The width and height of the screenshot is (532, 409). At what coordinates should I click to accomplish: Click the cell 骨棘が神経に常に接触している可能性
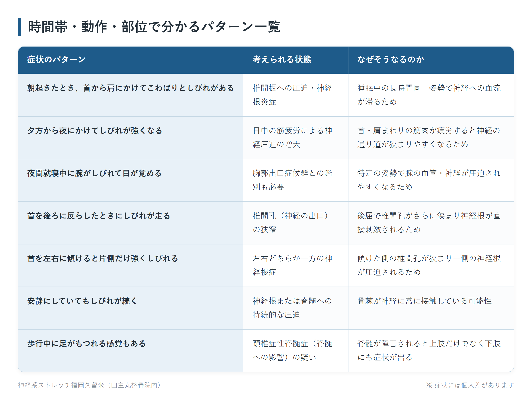431,308
